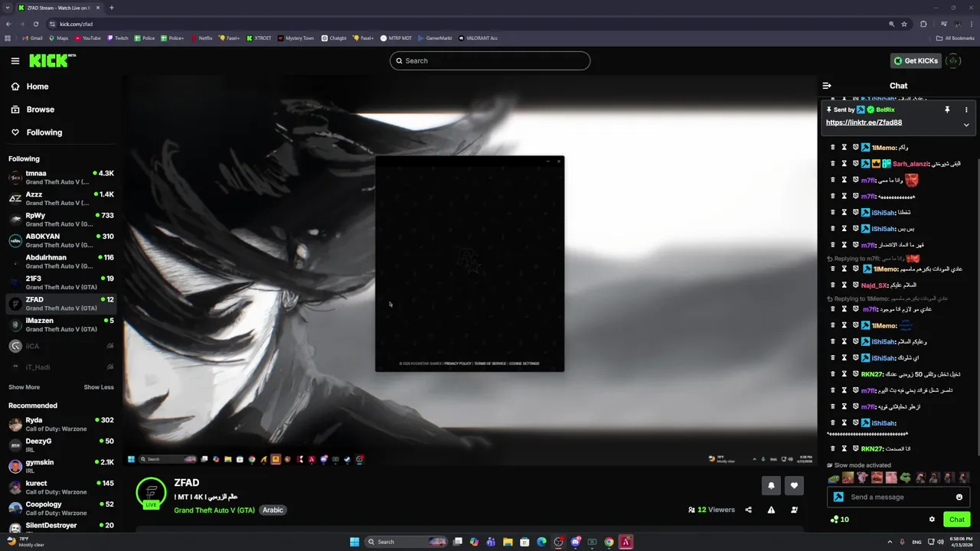Expand the pinned message chevron
This screenshot has width=980, height=551.
[966, 125]
